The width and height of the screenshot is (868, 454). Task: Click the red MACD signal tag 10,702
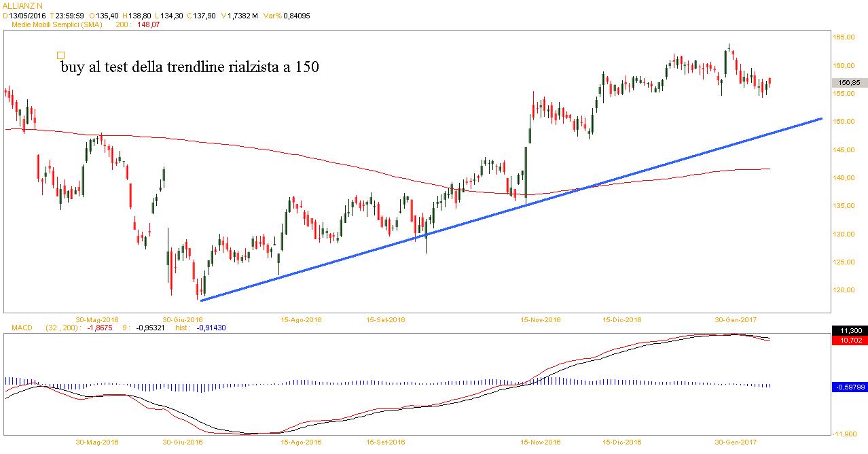[849, 339]
